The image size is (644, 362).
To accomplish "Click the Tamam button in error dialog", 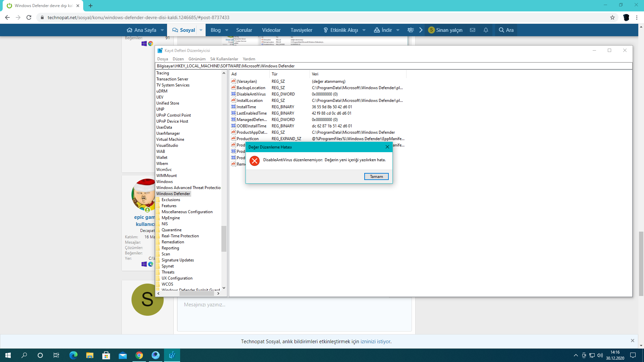I will 376,177.
